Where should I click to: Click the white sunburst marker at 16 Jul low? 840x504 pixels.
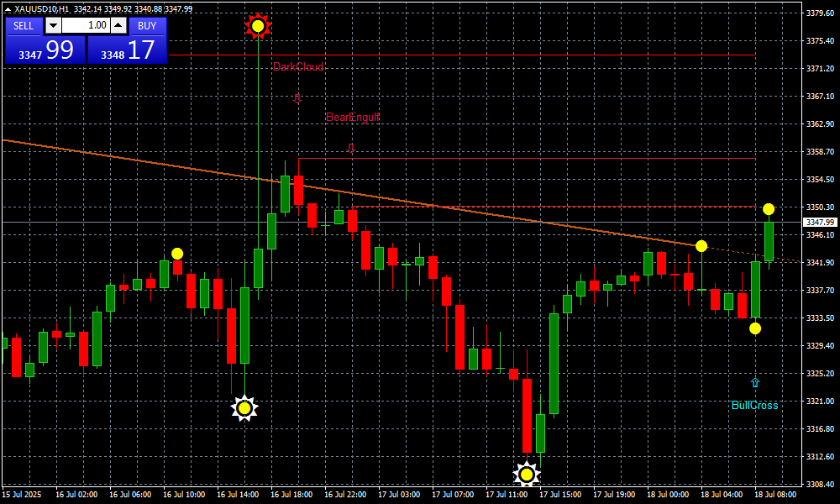[x=244, y=408]
